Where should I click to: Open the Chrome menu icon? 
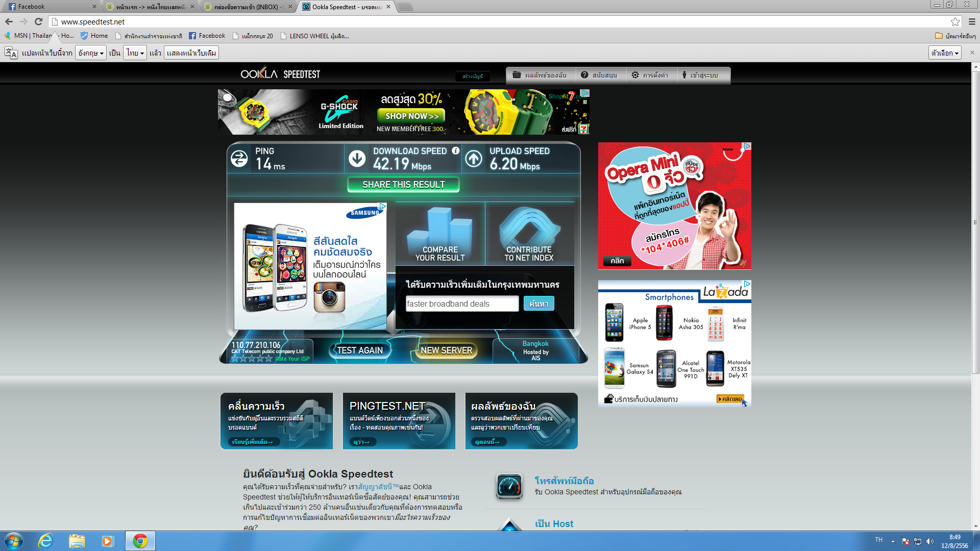972,21
